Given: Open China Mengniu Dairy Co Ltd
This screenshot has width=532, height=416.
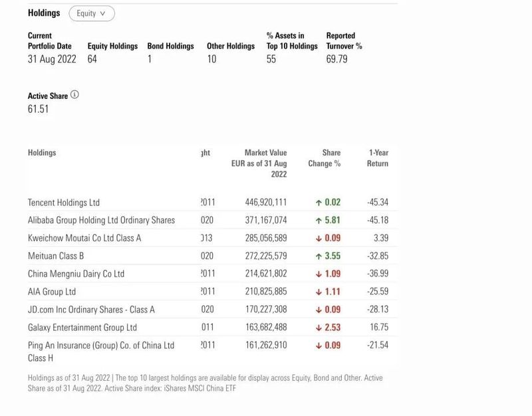Looking at the screenshot, I should click(76, 274).
